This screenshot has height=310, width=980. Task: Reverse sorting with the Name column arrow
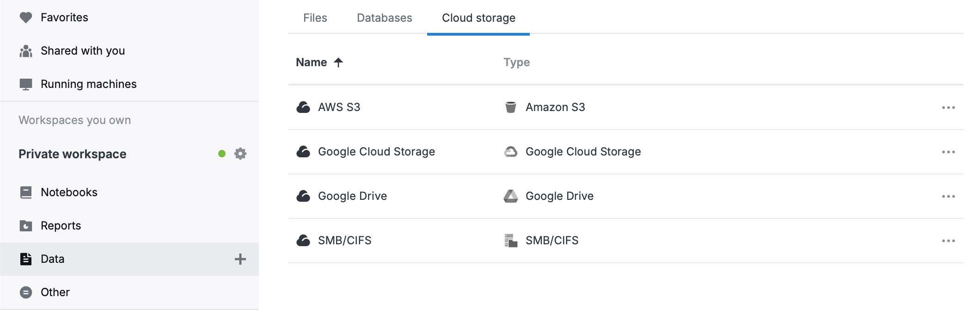pyautogui.click(x=339, y=62)
